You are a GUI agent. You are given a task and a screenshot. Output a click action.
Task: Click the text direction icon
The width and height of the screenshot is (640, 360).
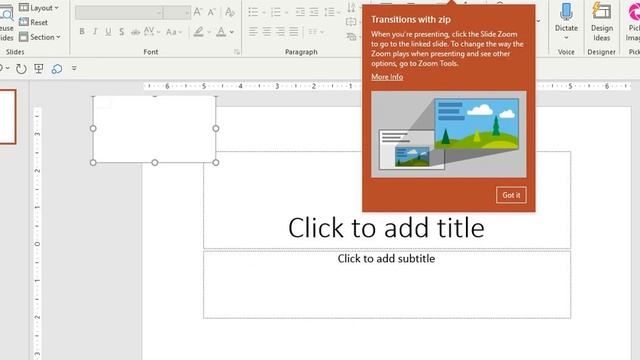pos(351,7)
